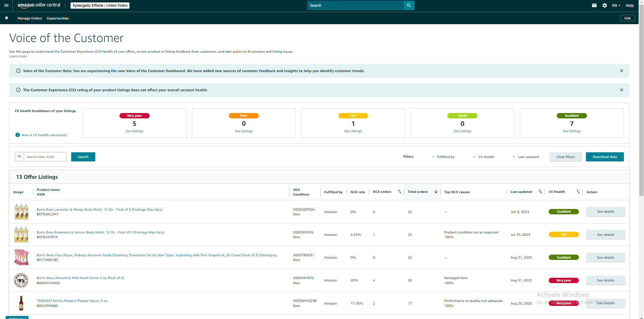Image resolution: width=644 pixels, height=319 pixels.
Task: Expand the Fulfilled by filter dropdown
Action: (x=443, y=157)
